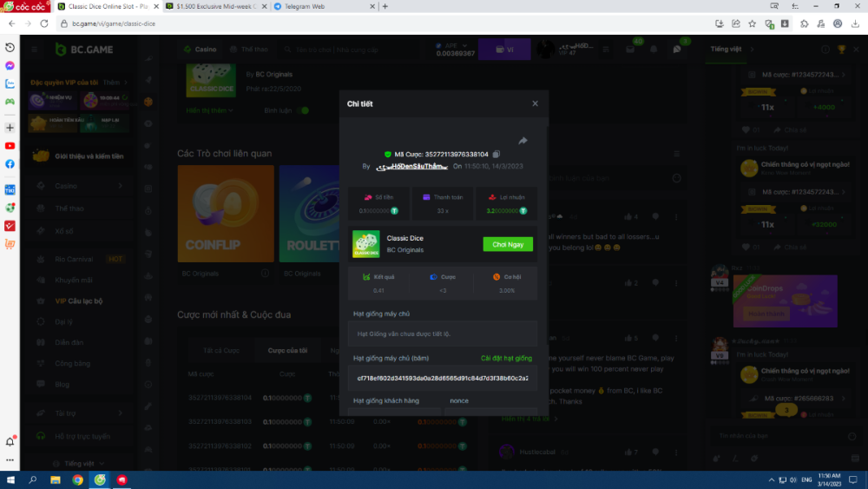
Task: Click the hashed server seed field
Action: click(x=443, y=379)
